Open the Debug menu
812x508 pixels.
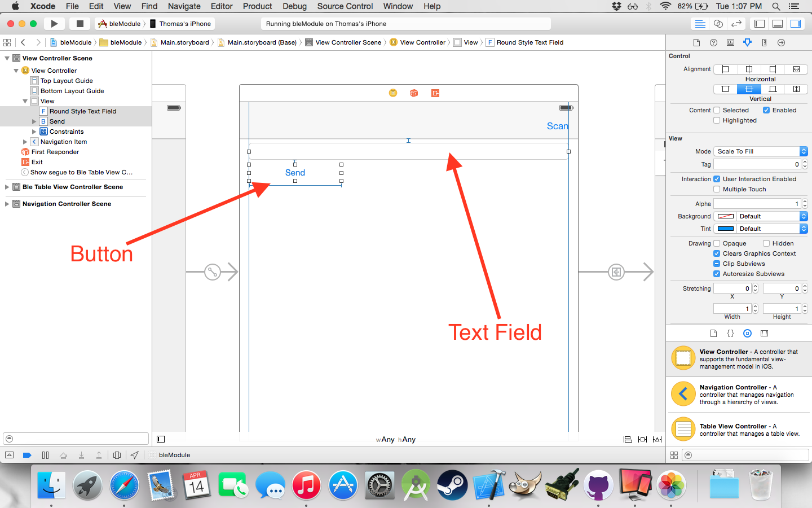coord(294,6)
